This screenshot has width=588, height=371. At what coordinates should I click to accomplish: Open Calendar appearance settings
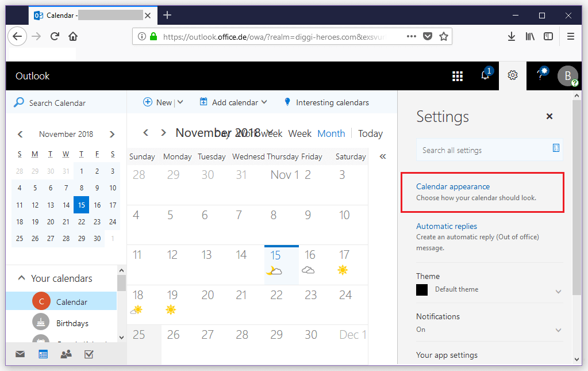tap(452, 186)
